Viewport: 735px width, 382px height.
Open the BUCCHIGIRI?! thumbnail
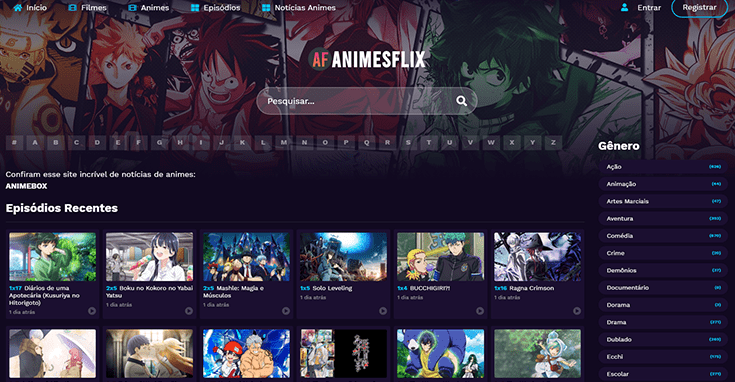(441, 257)
